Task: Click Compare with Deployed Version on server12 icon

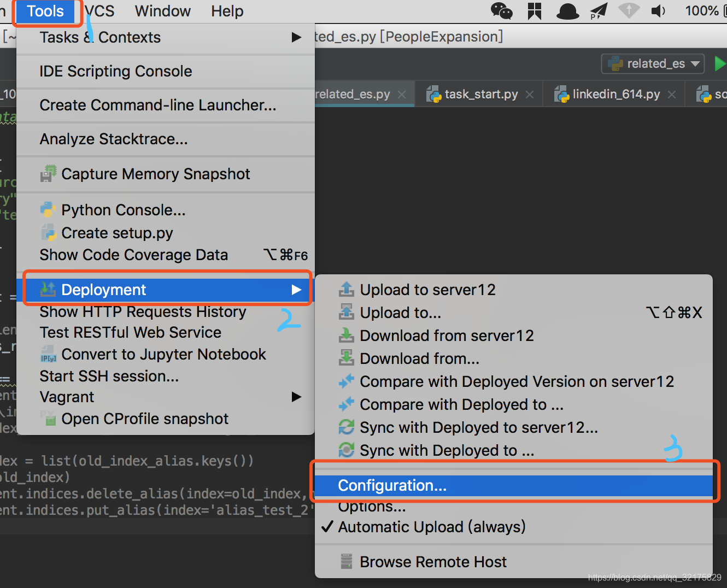Action: coord(347,381)
